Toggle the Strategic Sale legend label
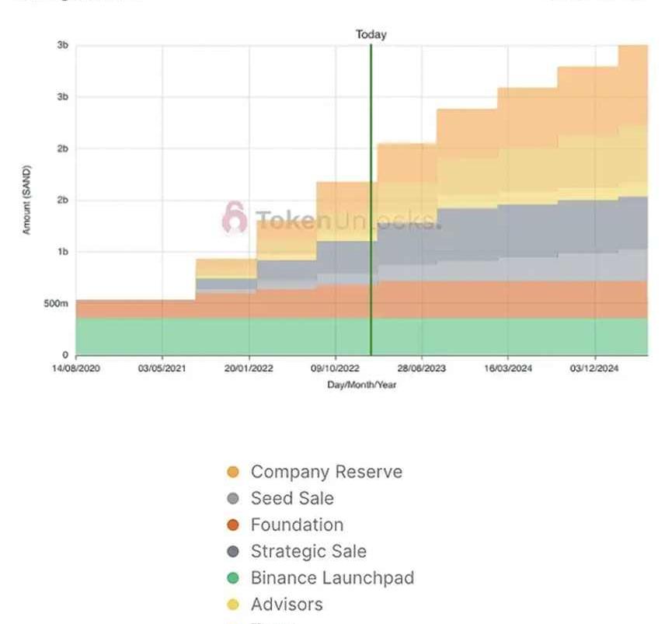Screen dimensions: 672x624 click(x=308, y=552)
